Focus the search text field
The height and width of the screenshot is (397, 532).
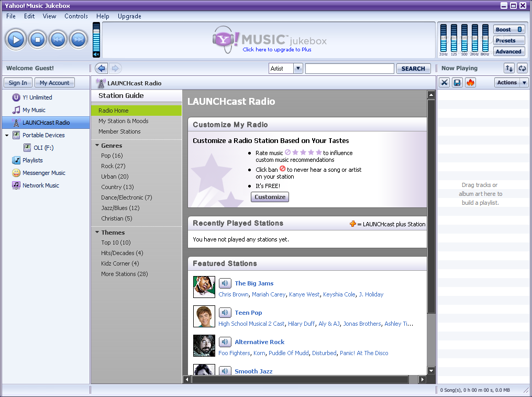click(x=349, y=69)
